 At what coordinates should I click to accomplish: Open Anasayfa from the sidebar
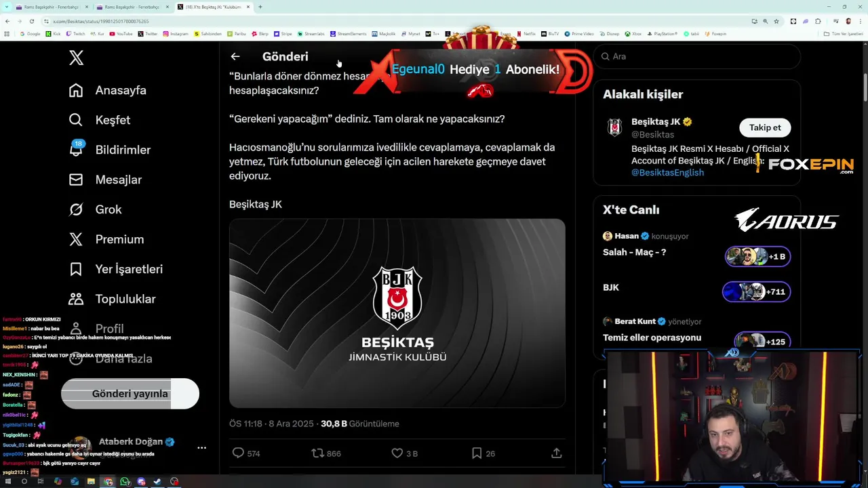[108, 90]
